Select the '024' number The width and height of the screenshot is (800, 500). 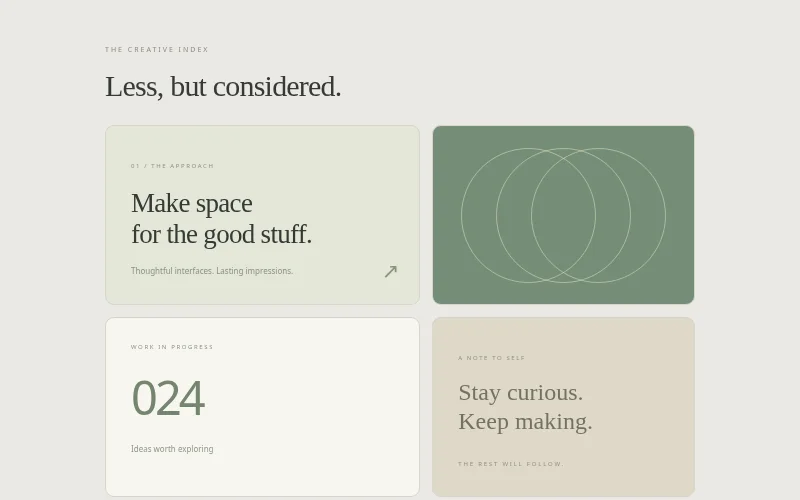[x=168, y=398]
